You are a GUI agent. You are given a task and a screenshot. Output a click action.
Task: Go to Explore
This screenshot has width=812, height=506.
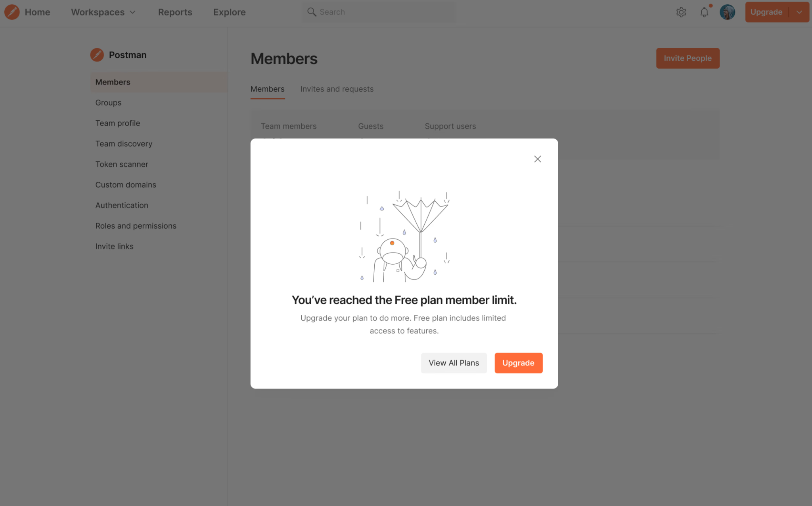(229, 12)
